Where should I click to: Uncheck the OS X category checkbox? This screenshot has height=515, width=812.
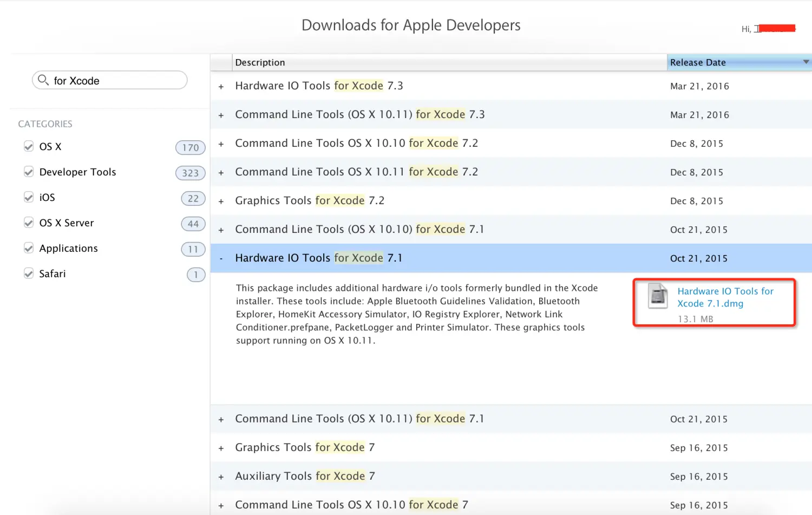pyautogui.click(x=29, y=146)
